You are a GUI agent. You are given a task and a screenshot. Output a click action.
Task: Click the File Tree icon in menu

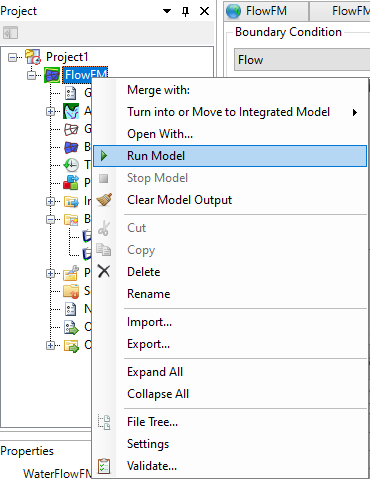click(104, 422)
